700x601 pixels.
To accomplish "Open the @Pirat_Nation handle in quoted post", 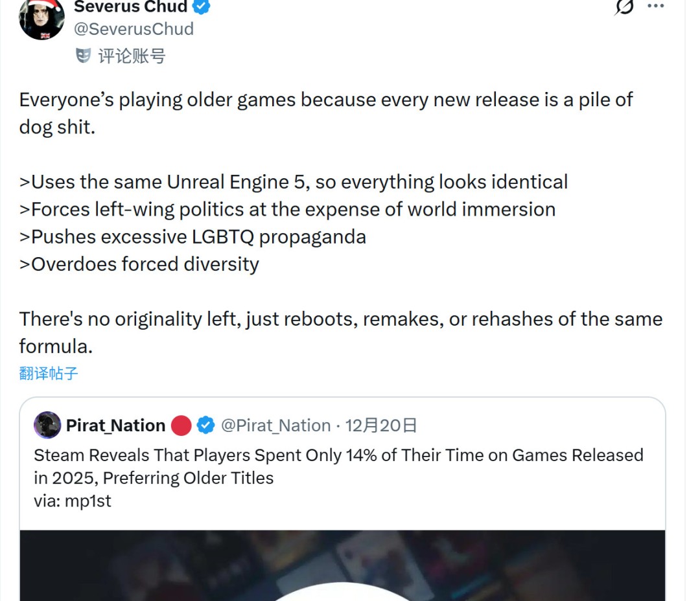I will pos(276,425).
